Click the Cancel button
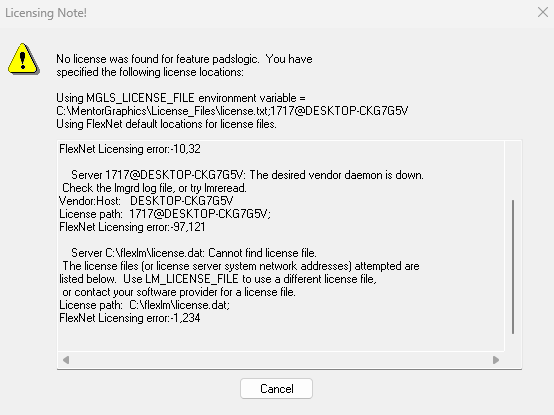554x415 pixels. point(276,389)
